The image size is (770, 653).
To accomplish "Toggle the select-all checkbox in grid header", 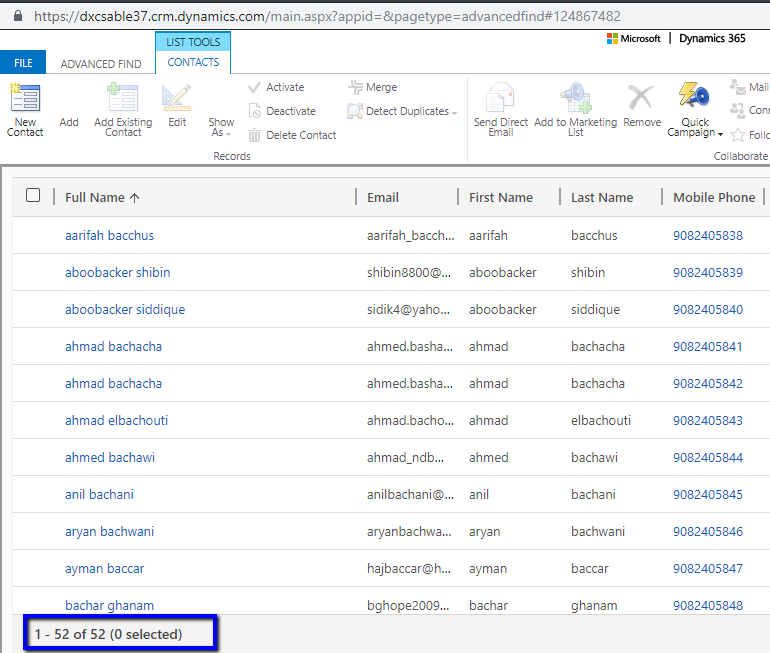I will tap(33, 196).
